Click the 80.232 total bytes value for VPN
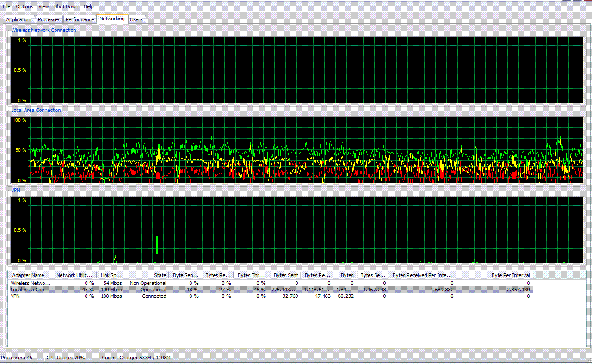The width and height of the screenshot is (592, 364). (345, 296)
